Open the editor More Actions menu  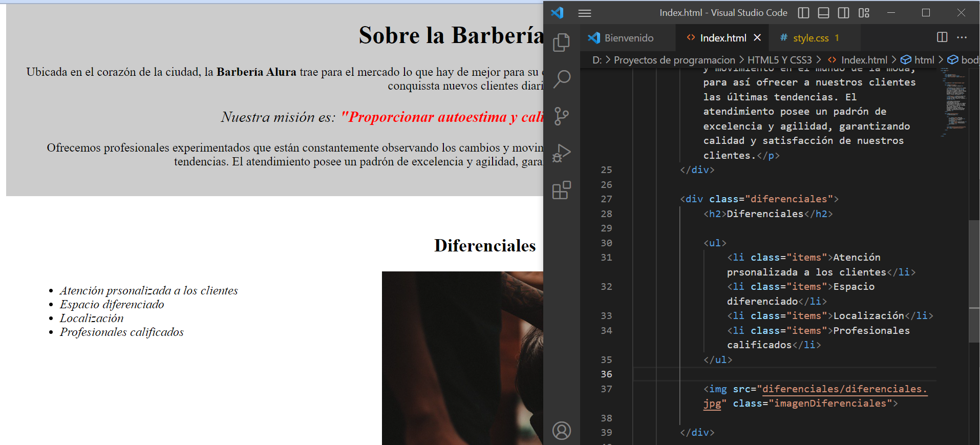(962, 37)
